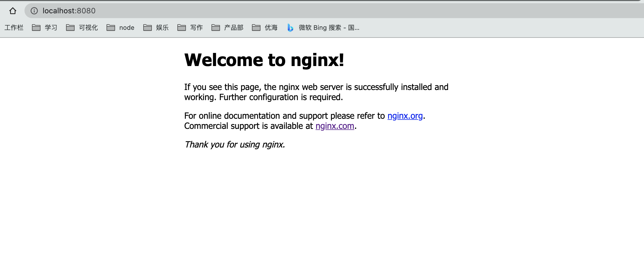Click the browser home icon
The image size is (644, 254).
coord(13,11)
